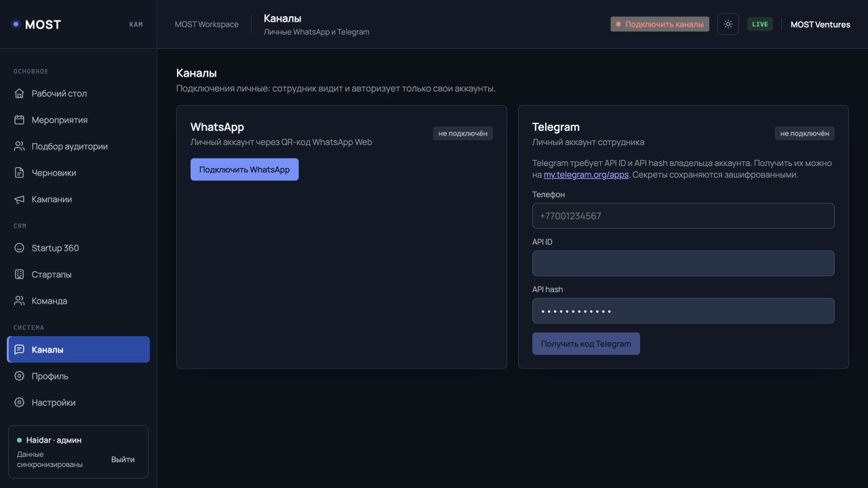Viewport: 868px width, 488px height.
Task: Click the home icon beside Рабочий стол
Action: point(19,94)
